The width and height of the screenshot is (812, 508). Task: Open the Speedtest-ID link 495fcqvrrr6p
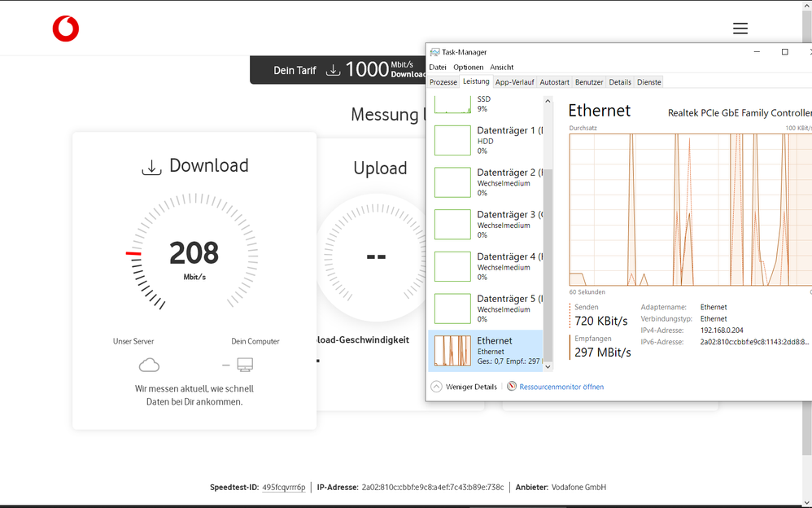[284, 488]
